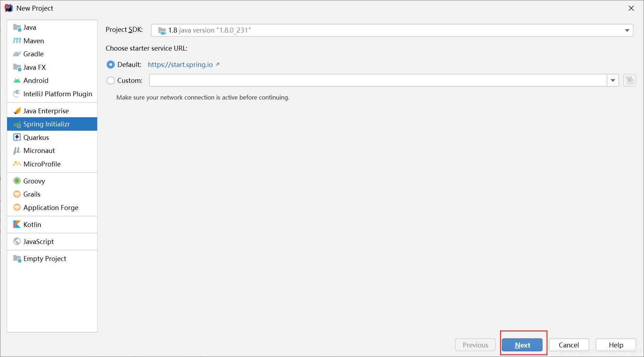Click the Java FX folder icon
644x357 pixels.
[17, 67]
